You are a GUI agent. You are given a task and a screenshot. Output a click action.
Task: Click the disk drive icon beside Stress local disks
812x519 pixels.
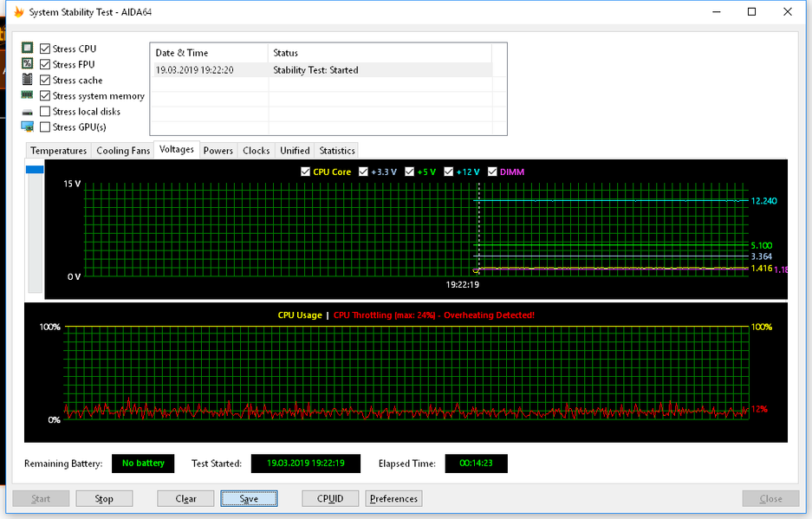point(28,112)
